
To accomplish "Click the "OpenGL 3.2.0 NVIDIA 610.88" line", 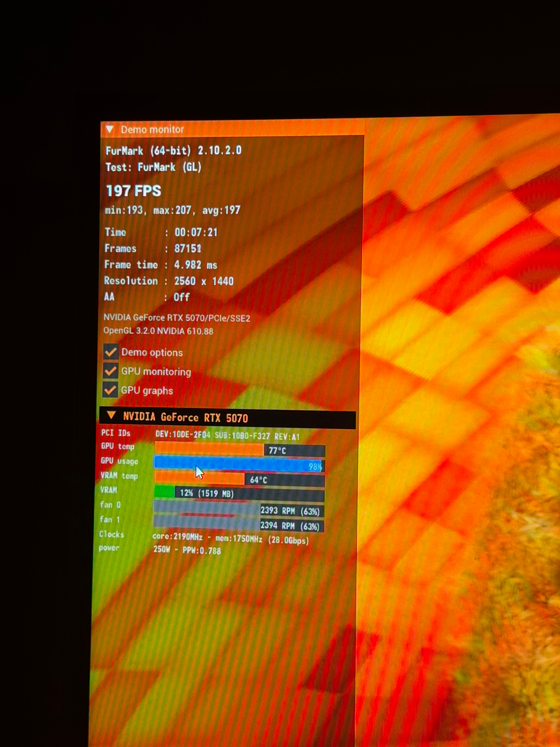I will [158, 331].
